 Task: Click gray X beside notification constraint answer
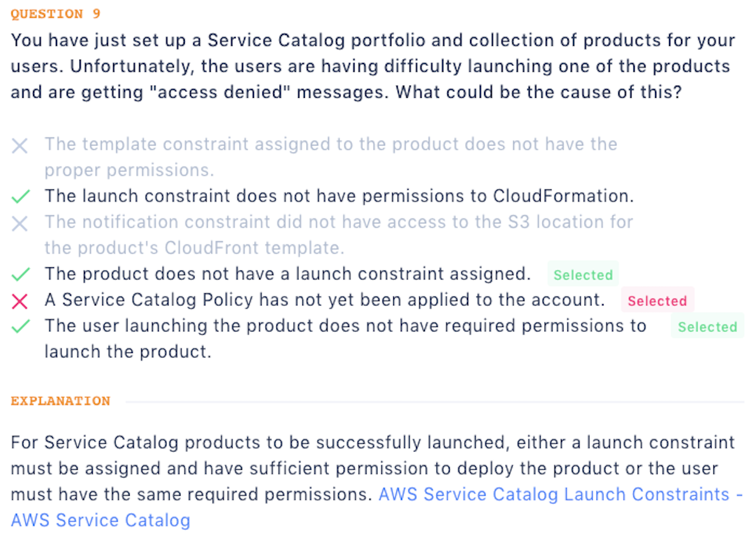click(x=20, y=224)
